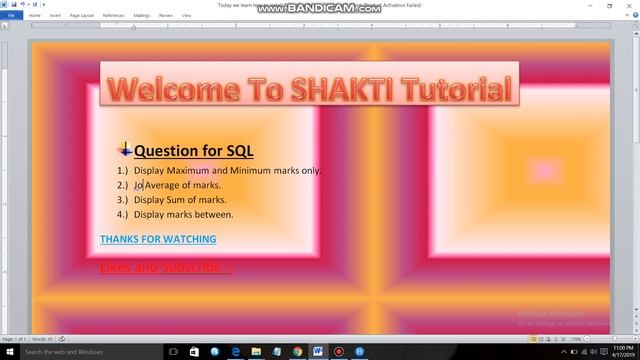Open the Review ribbon tab

(166, 16)
